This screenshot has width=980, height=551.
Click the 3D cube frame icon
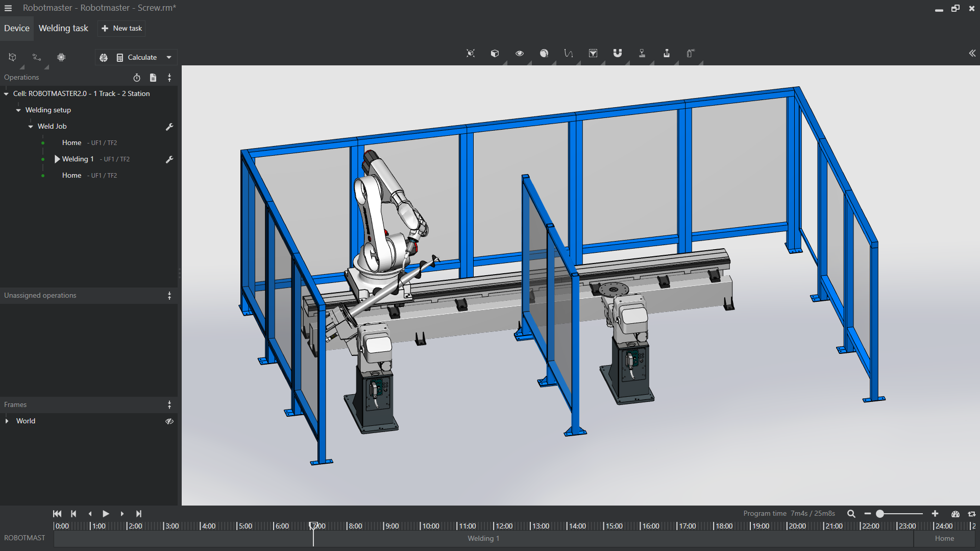click(13, 57)
